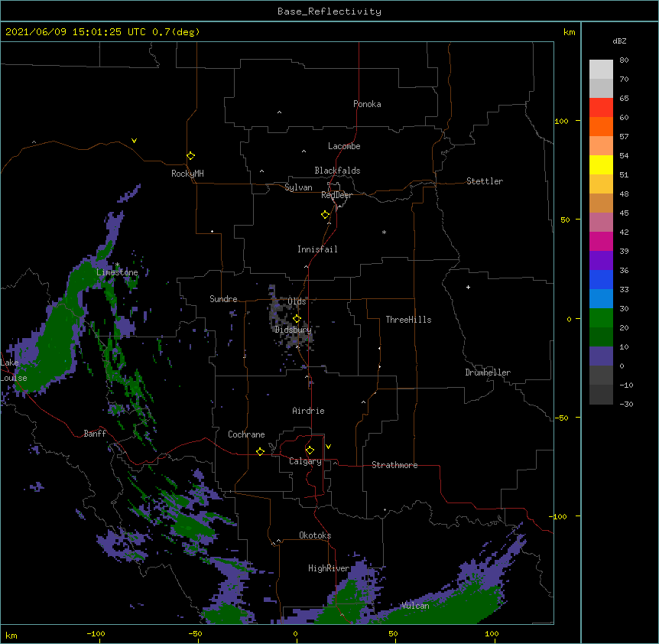Pick the green 20-30 dBZ legend band
This screenshot has width=659, height=644.
[x=601, y=318]
